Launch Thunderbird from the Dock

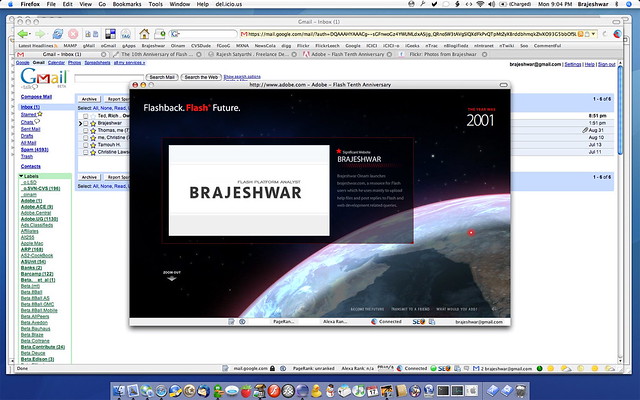tap(203, 391)
